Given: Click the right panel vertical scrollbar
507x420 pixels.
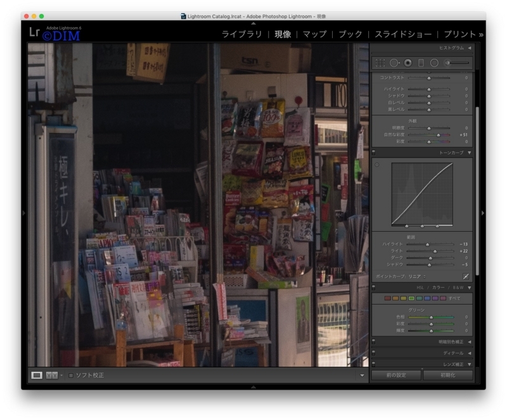Looking at the screenshot, I should click(x=477, y=191).
